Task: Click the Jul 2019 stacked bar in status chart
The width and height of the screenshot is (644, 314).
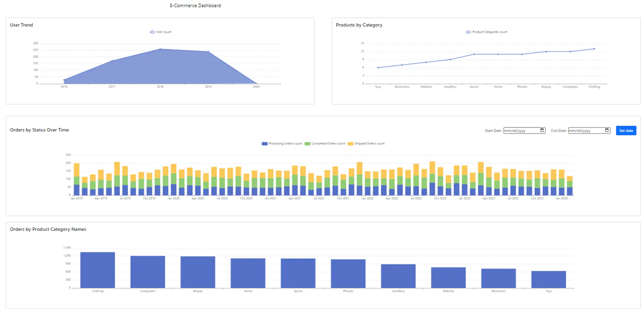Action: (125, 181)
